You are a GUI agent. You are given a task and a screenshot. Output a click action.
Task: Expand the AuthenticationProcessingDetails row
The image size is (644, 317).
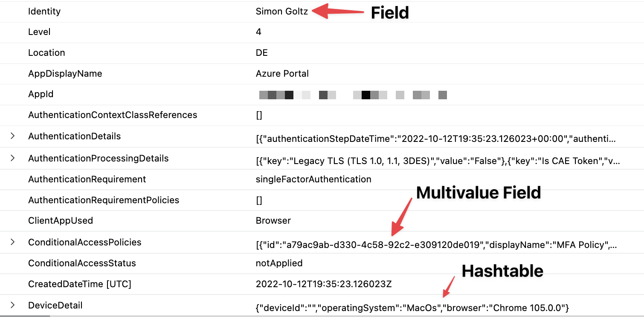point(13,158)
